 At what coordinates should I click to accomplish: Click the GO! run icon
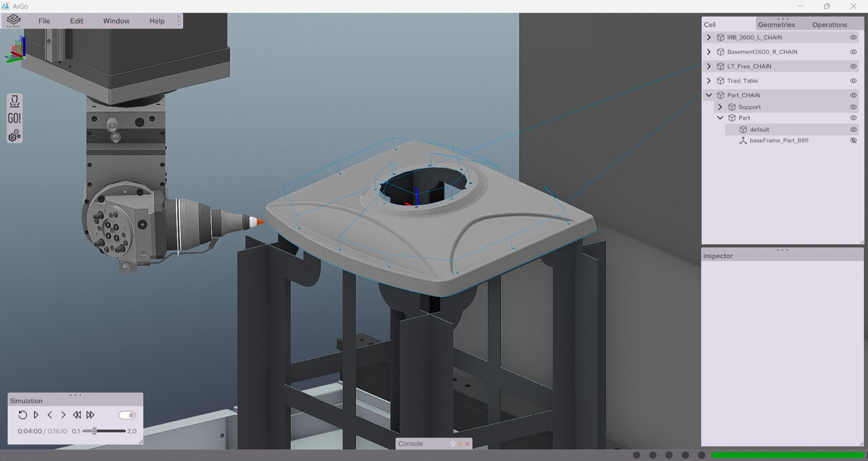(14, 118)
